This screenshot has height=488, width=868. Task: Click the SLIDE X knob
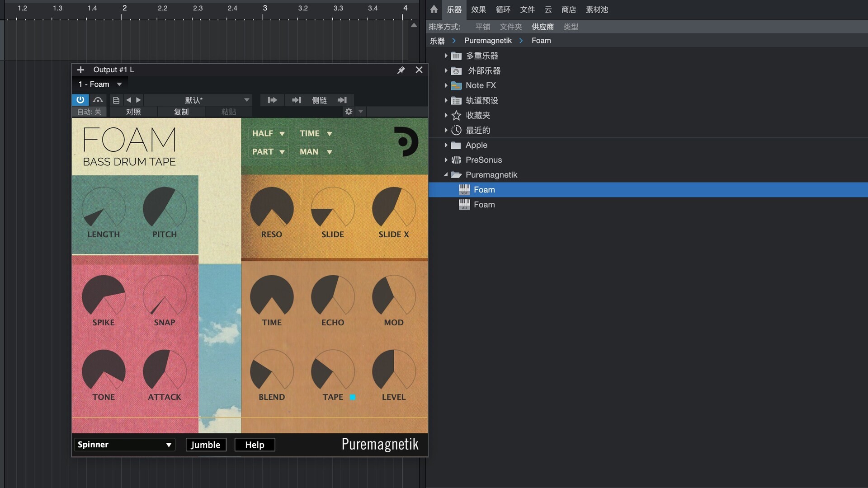(394, 208)
